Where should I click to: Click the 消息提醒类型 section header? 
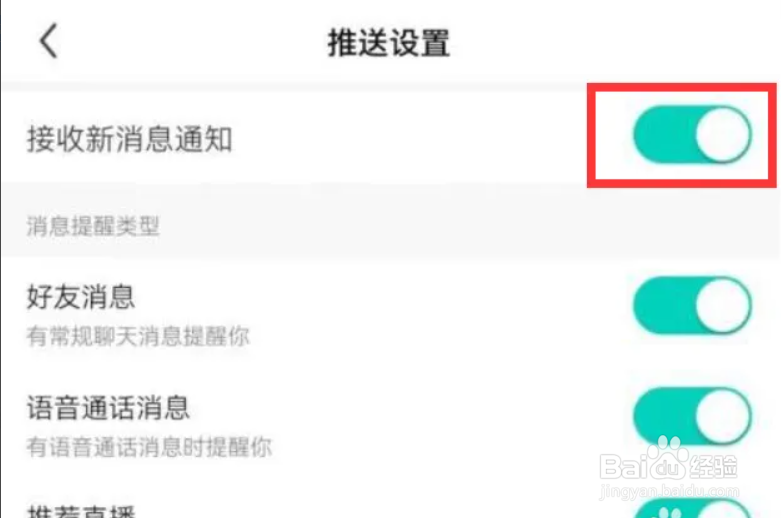coord(93,226)
